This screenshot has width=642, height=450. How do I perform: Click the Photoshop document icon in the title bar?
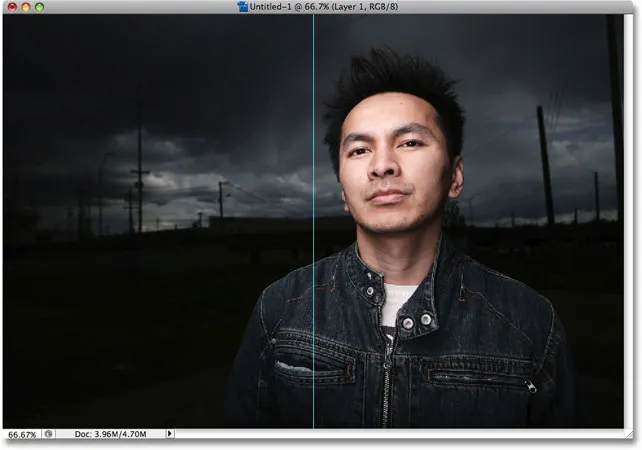pyautogui.click(x=243, y=7)
